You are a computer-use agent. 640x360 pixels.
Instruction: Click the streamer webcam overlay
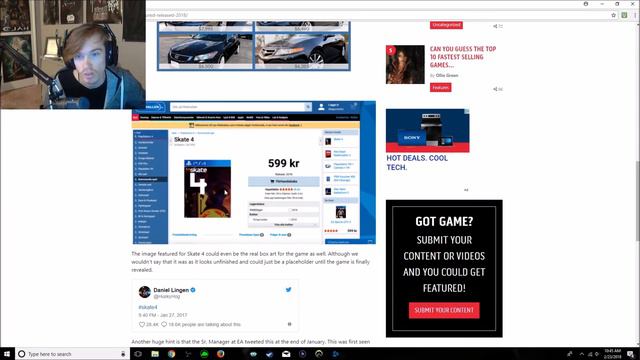73,54
